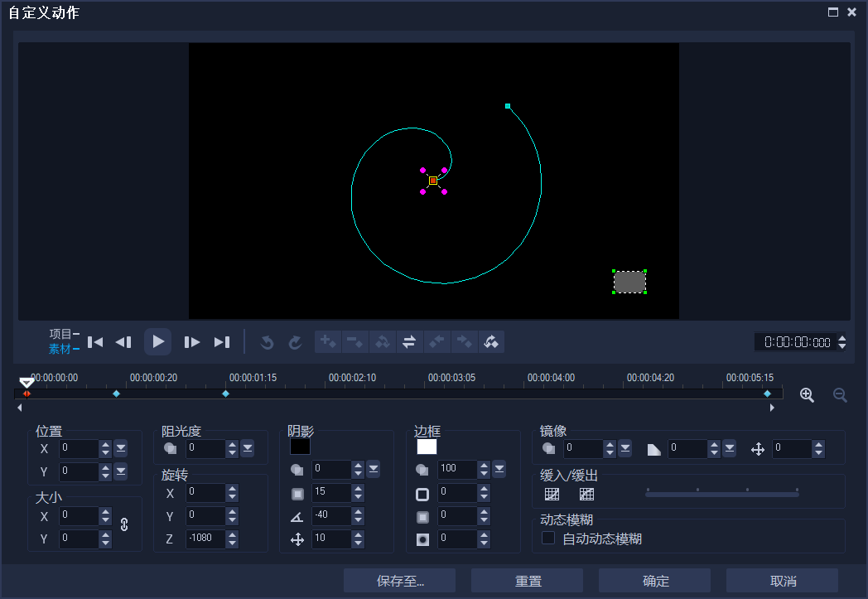Click the motion path center orange handle
The width and height of the screenshot is (868, 599).
tap(433, 181)
